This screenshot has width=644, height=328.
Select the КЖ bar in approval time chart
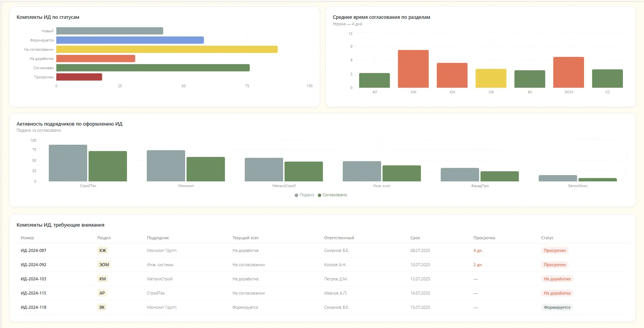point(413,69)
